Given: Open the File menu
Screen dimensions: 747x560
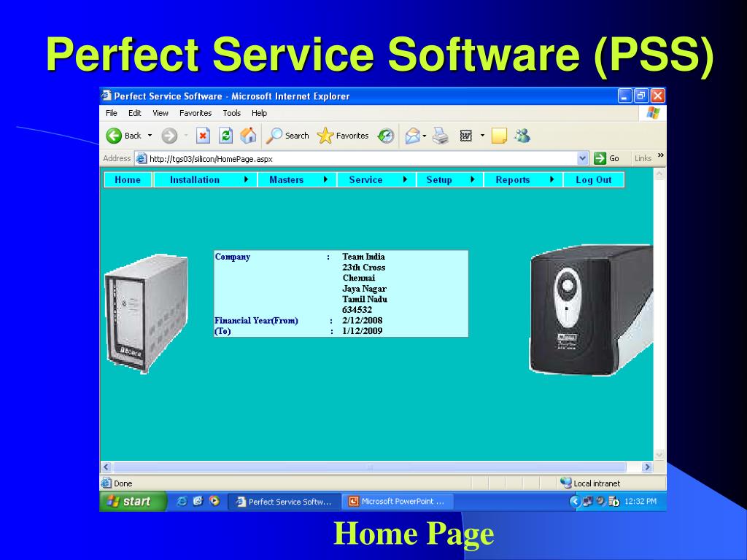Looking at the screenshot, I should click(112, 113).
